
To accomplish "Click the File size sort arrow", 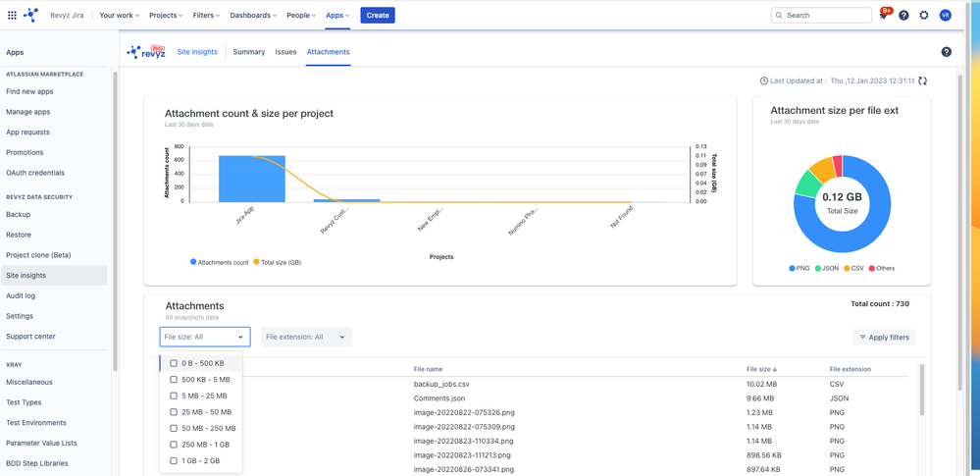I will (x=775, y=369).
